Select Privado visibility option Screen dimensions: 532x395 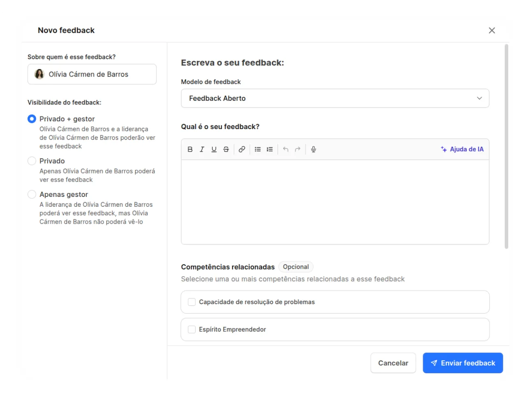click(32, 161)
